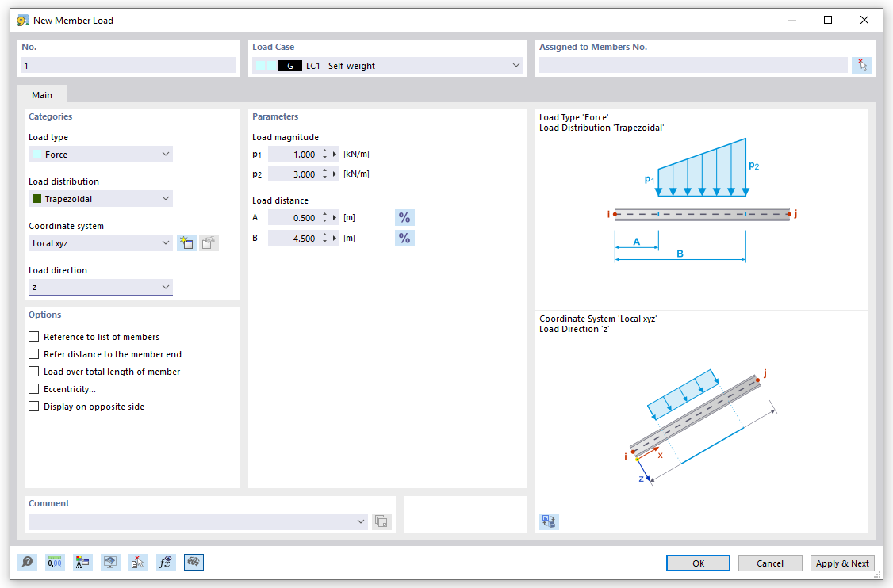Click the third bottom toolbar icon

(82, 563)
